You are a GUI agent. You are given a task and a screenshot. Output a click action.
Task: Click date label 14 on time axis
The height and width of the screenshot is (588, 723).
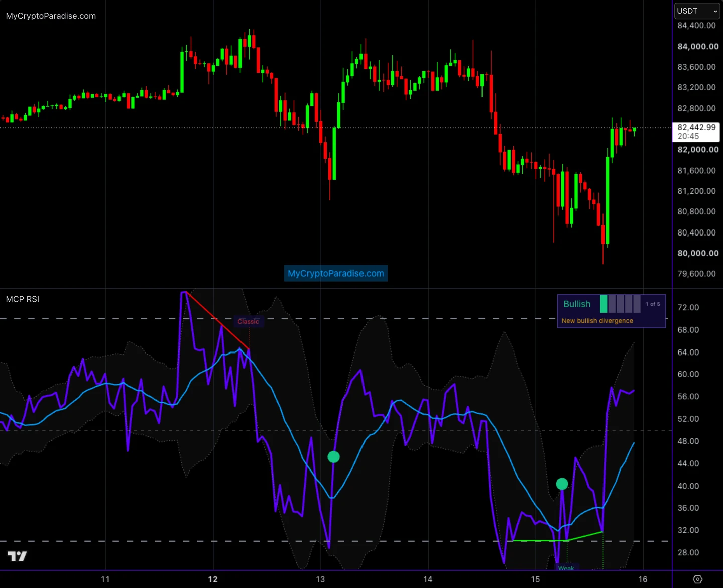pyautogui.click(x=428, y=579)
